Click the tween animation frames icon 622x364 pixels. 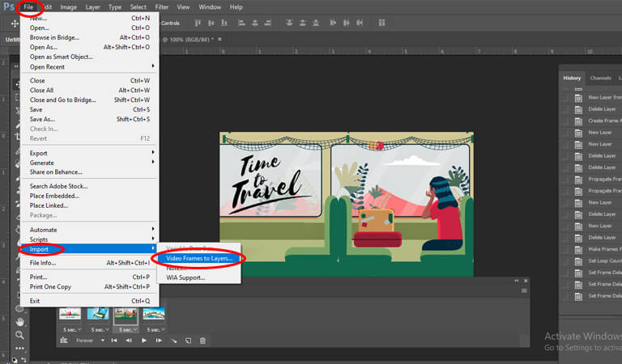click(173, 341)
